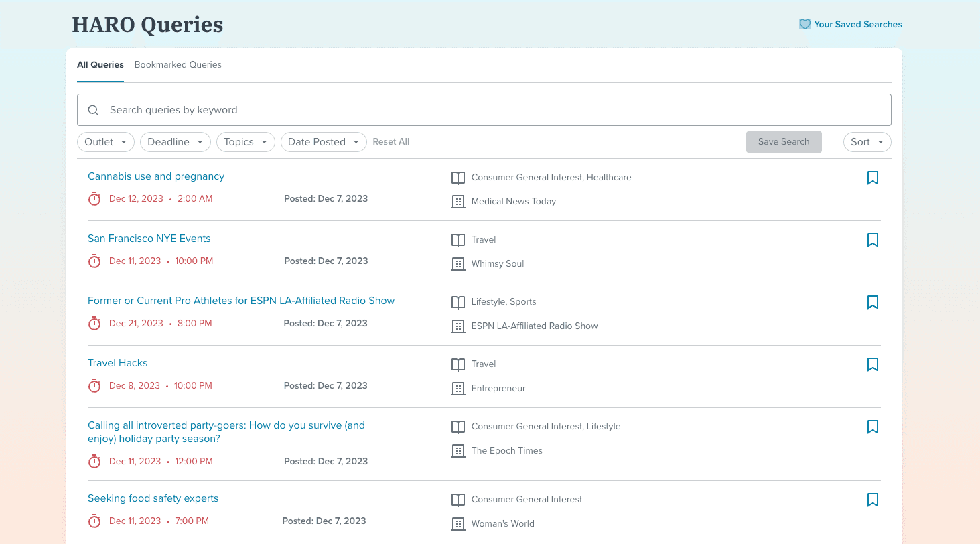Image resolution: width=980 pixels, height=544 pixels.
Task: Bookmark the Cannabis use and pregnancy query
Action: (x=872, y=178)
